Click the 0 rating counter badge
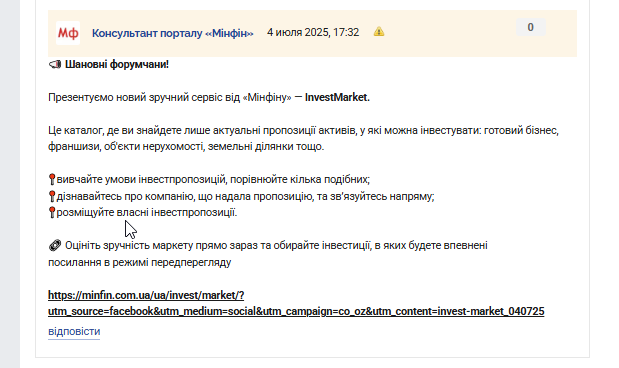The width and height of the screenshot is (619, 368). point(531,27)
